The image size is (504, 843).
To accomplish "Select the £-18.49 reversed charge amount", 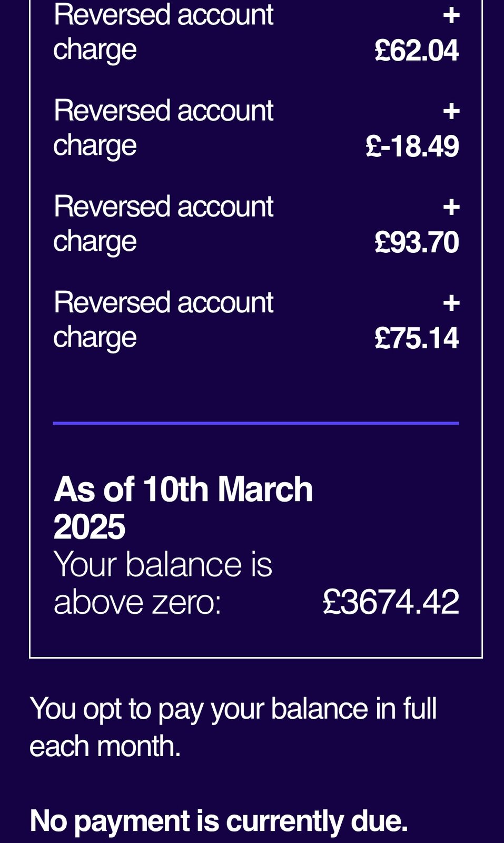I will click(x=412, y=146).
